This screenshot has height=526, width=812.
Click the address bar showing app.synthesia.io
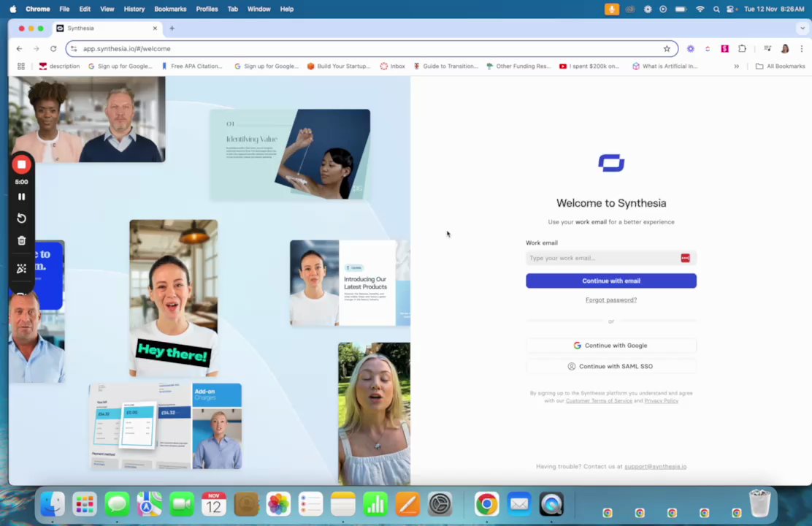pyautogui.click(x=372, y=49)
